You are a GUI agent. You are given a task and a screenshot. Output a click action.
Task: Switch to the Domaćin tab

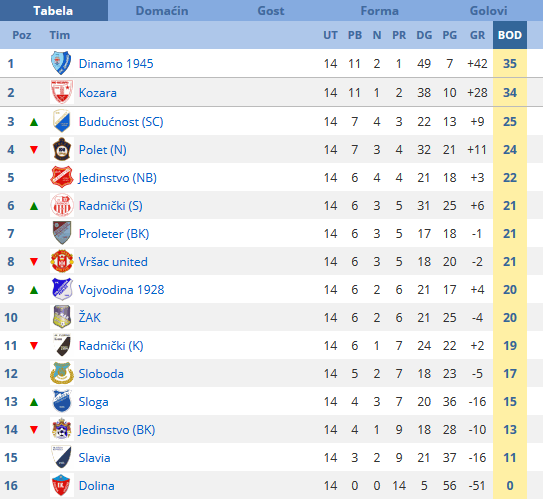[x=162, y=11]
